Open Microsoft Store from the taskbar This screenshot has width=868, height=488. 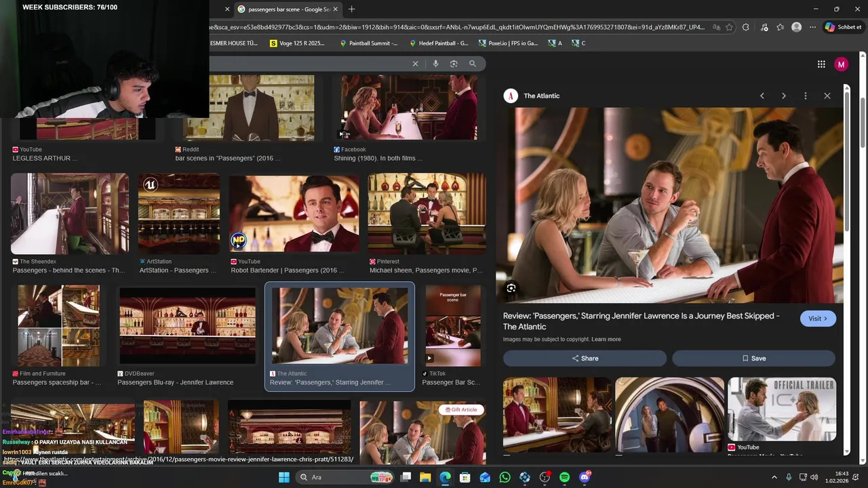click(x=465, y=477)
